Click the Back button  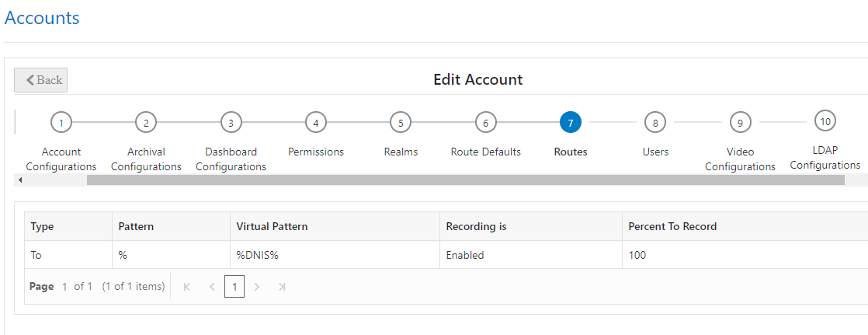point(41,80)
